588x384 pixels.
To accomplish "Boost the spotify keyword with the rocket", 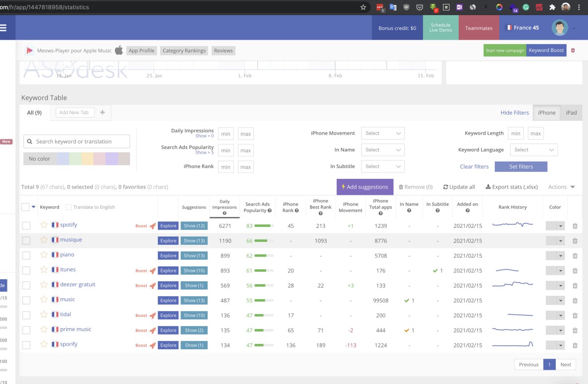I will pyautogui.click(x=152, y=226).
